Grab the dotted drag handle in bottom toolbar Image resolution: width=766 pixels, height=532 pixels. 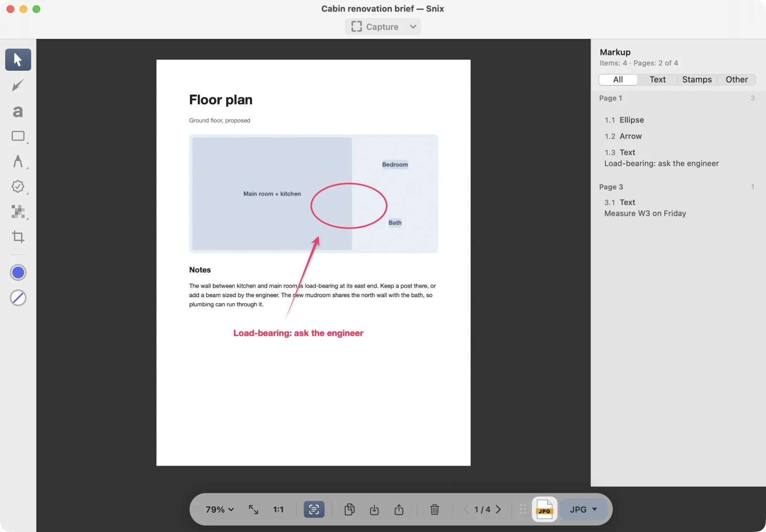click(523, 510)
